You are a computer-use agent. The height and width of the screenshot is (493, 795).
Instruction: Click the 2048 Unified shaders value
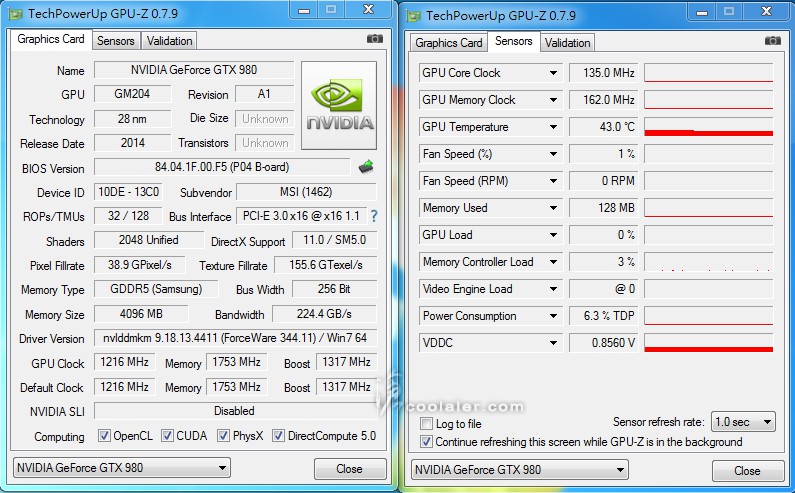149,240
